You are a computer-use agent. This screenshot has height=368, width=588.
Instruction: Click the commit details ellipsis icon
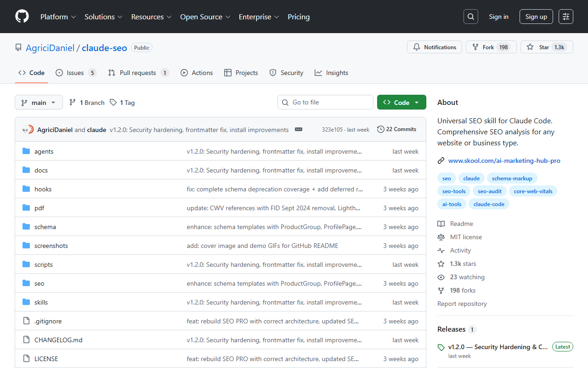pyautogui.click(x=299, y=130)
